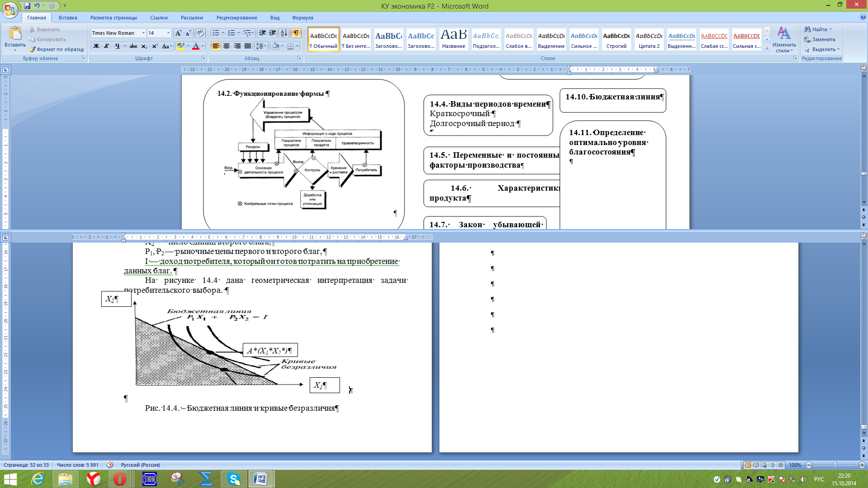Screen dimensions: 868x488
Task: Open font size 14 dropdown
Action: coord(168,33)
